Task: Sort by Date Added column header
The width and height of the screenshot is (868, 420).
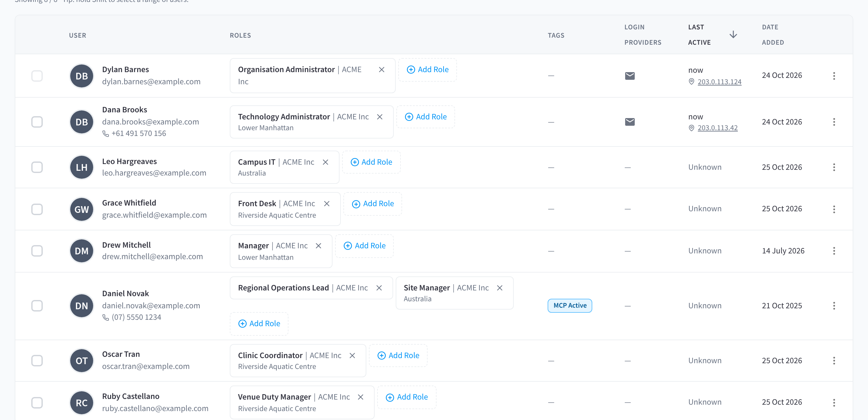Action: [x=773, y=35]
